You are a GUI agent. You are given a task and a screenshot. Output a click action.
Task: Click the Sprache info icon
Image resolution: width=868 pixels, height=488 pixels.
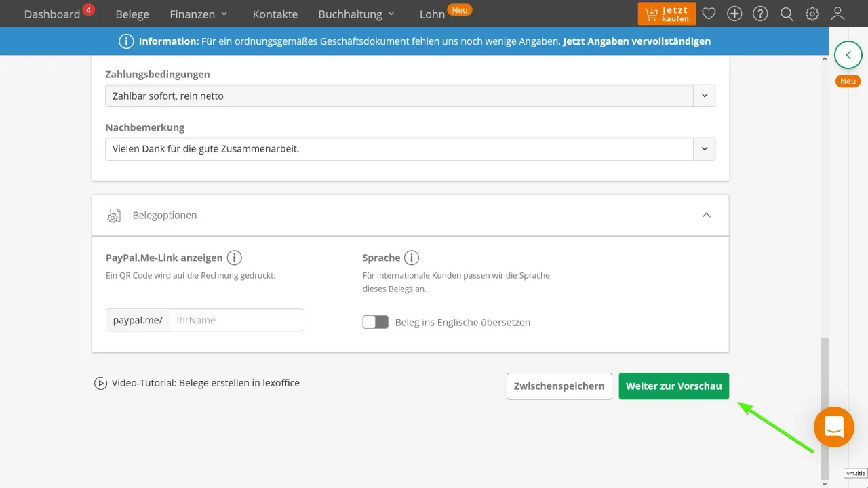(412, 258)
